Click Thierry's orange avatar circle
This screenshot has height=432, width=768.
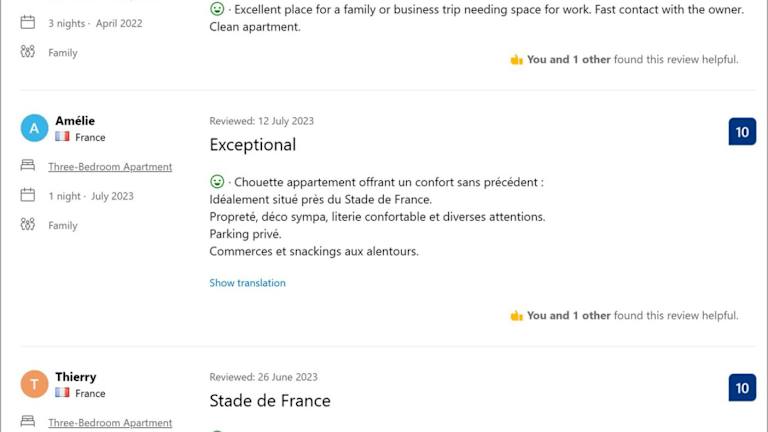pos(34,384)
